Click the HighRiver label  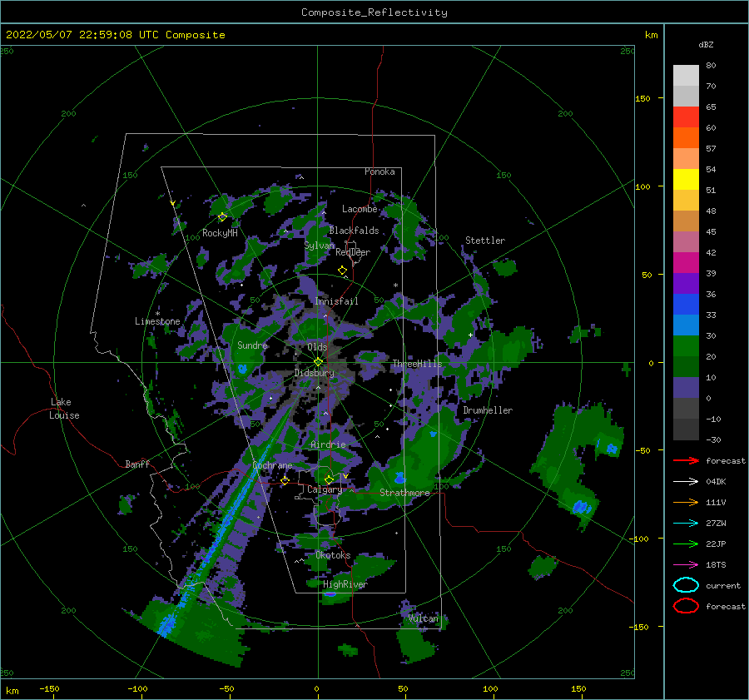click(x=345, y=584)
